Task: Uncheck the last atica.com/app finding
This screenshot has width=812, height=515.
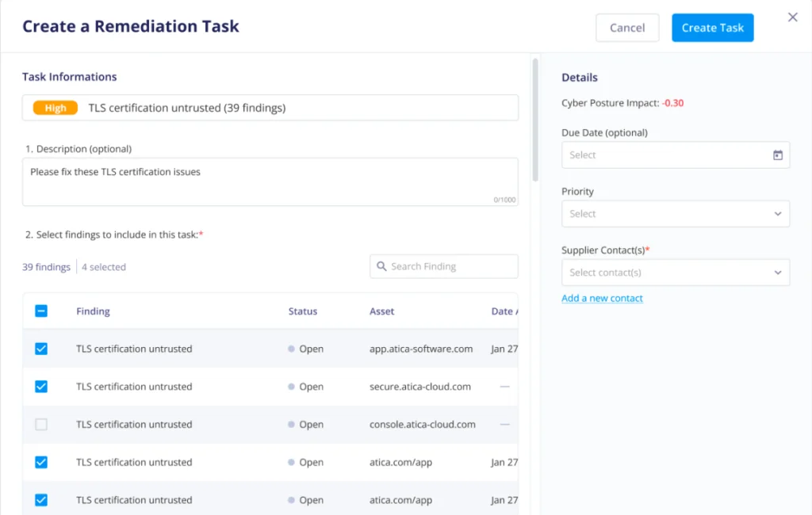Action: point(41,500)
